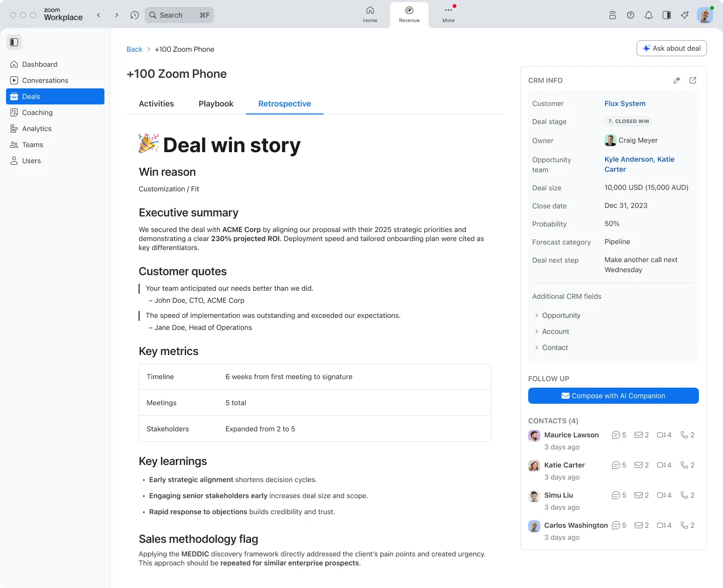
Task: Open the Flux System customer link
Action: (x=625, y=103)
